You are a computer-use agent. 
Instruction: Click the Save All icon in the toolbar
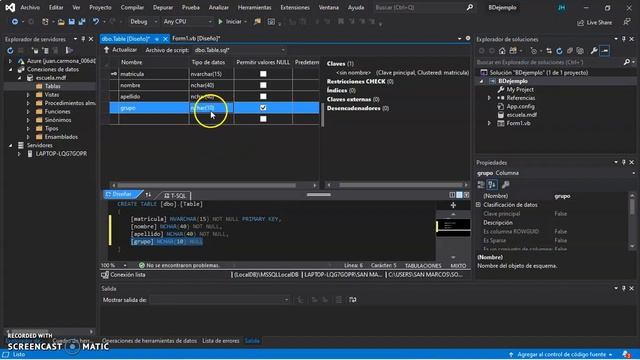coord(82,22)
